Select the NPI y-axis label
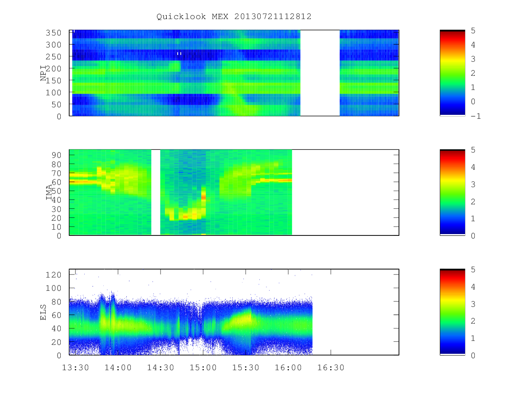This screenshot has width=532, height=399. (x=43, y=73)
